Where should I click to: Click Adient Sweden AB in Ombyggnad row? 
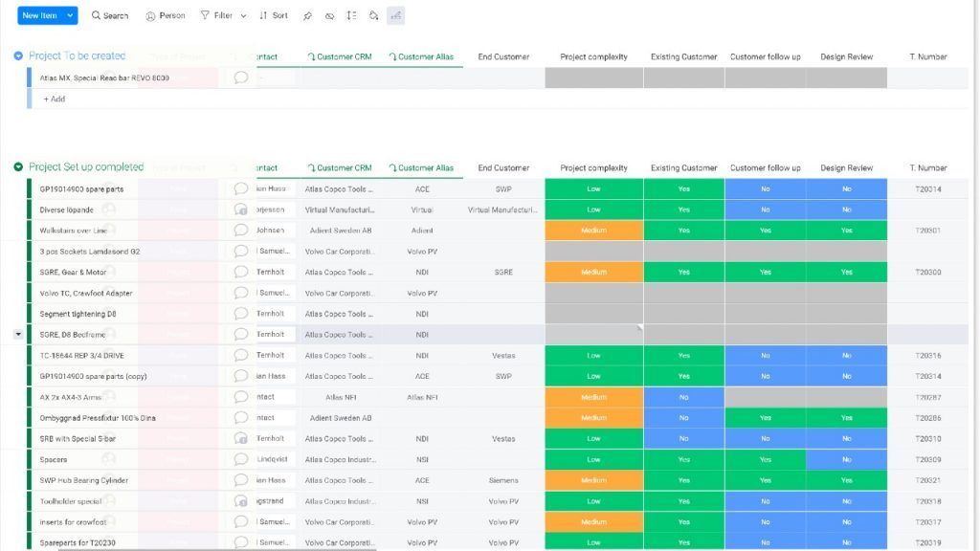point(340,418)
